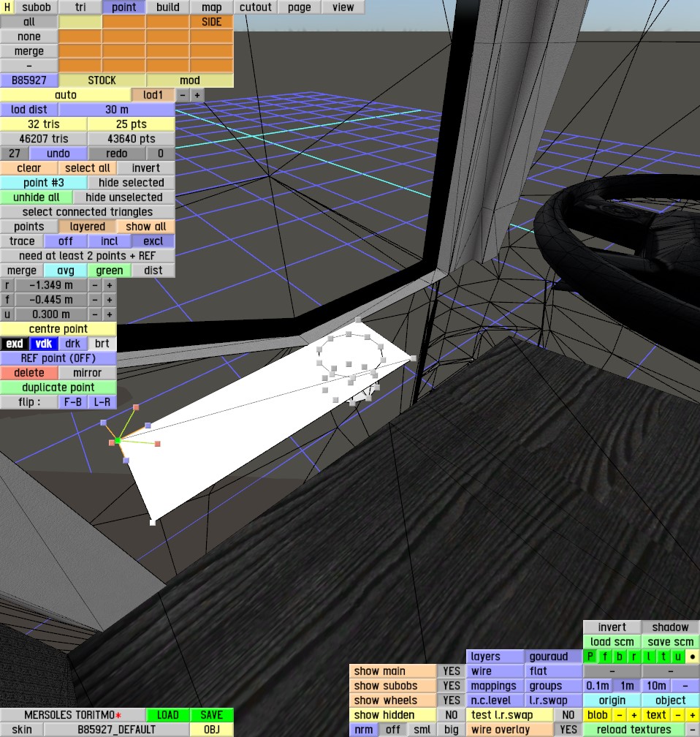Switch to the tri tab
Screen dimensions: 700x737
(80, 7)
